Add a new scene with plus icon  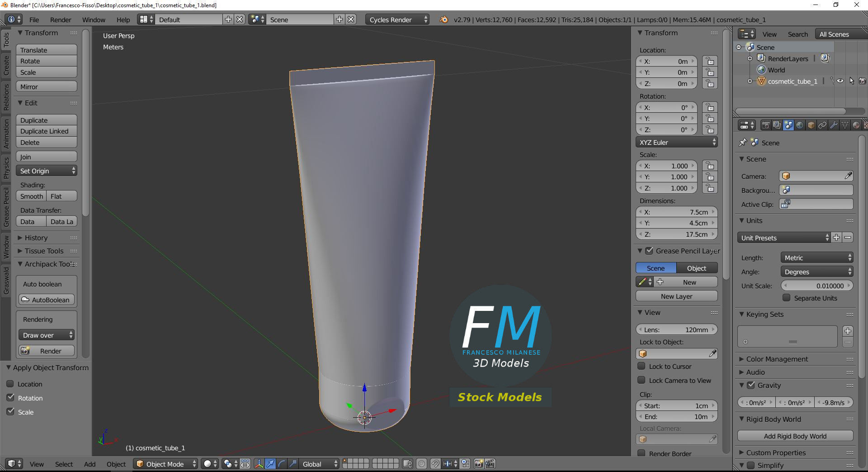pyautogui.click(x=339, y=19)
